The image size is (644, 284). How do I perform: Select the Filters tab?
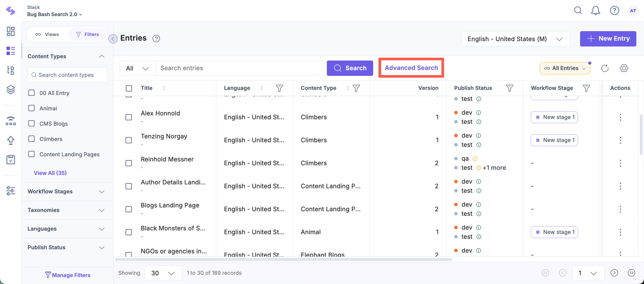(88, 34)
